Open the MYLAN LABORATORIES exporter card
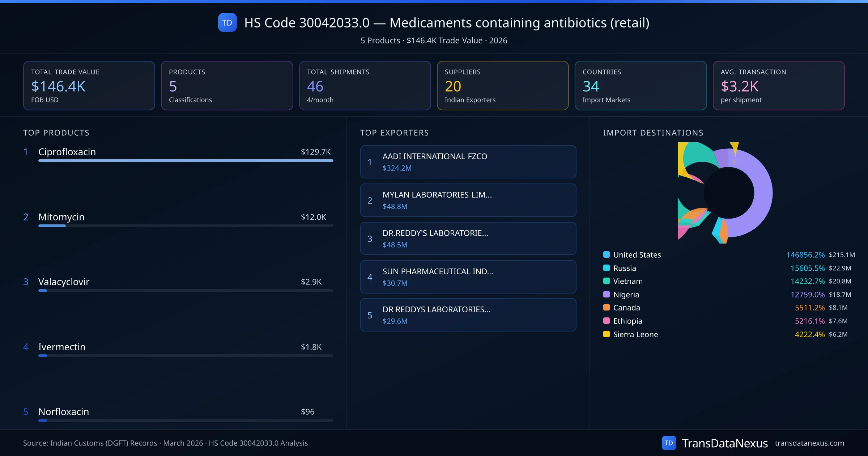This screenshot has width=868, height=456. (x=468, y=200)
